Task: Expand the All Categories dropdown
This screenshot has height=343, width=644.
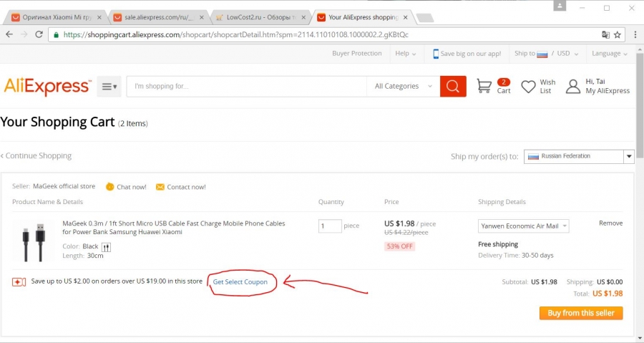Action: 403,87
